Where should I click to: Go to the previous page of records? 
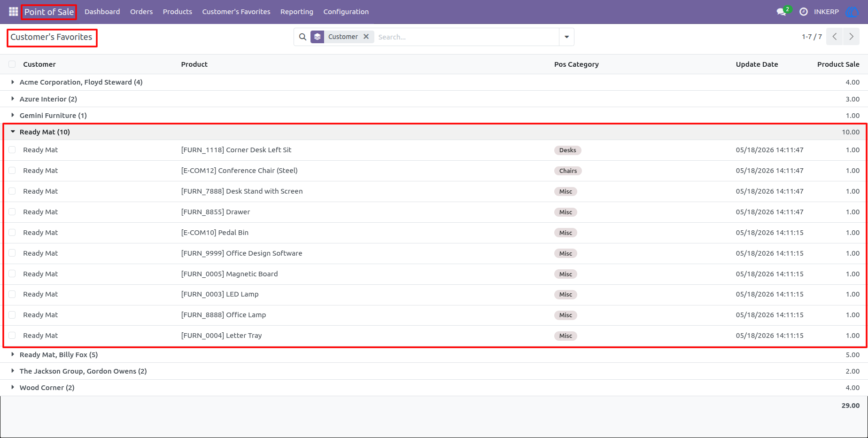pos(835,37)
